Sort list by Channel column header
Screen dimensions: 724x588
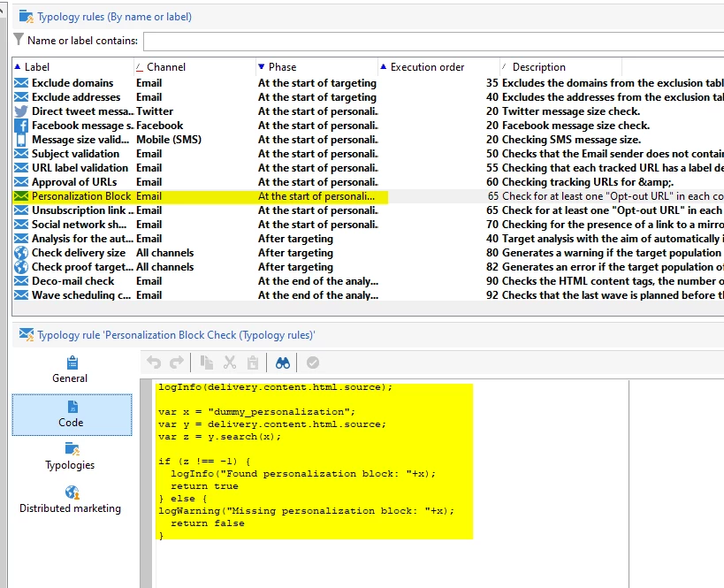point(194,67)
